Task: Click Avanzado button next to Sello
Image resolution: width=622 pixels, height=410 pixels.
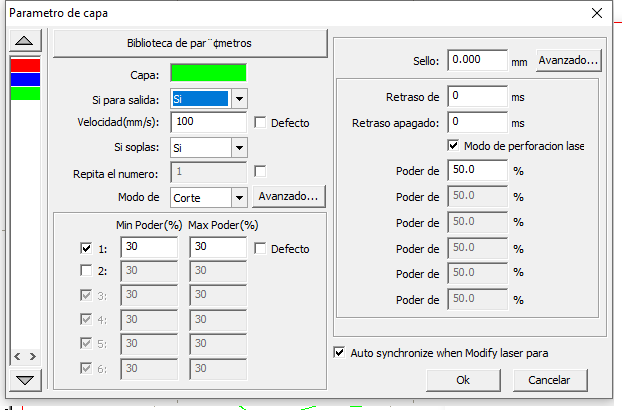Action: 568,60
